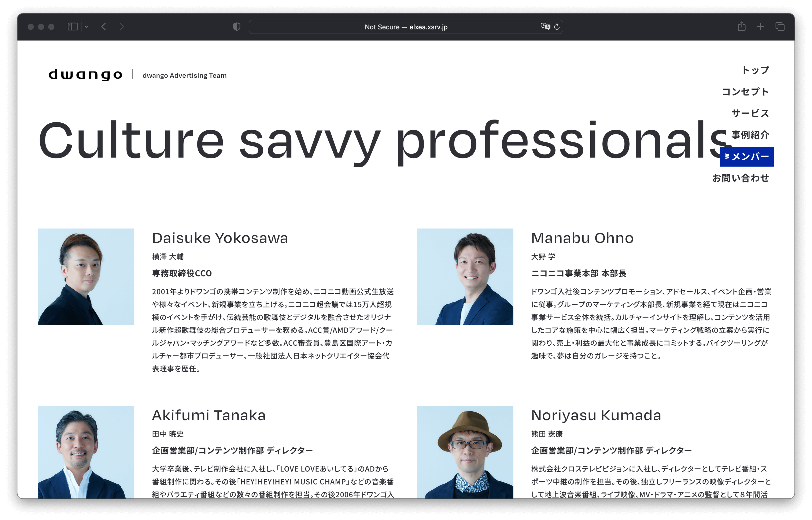This screenshot has width=812, height=520.
Task: Click the Japanese name 大野 学
Action: 543,257
